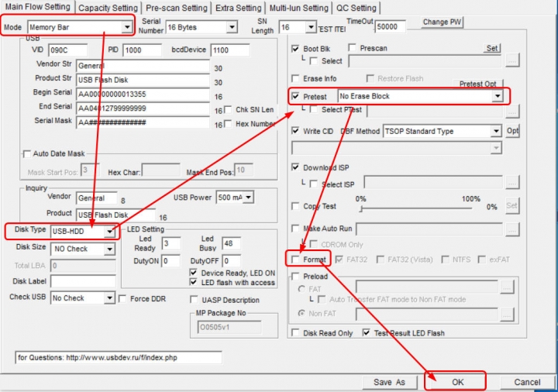Select the Multi-lun Setting tab
This screenshot has height=392, width=558.
[x=298, y=8]
